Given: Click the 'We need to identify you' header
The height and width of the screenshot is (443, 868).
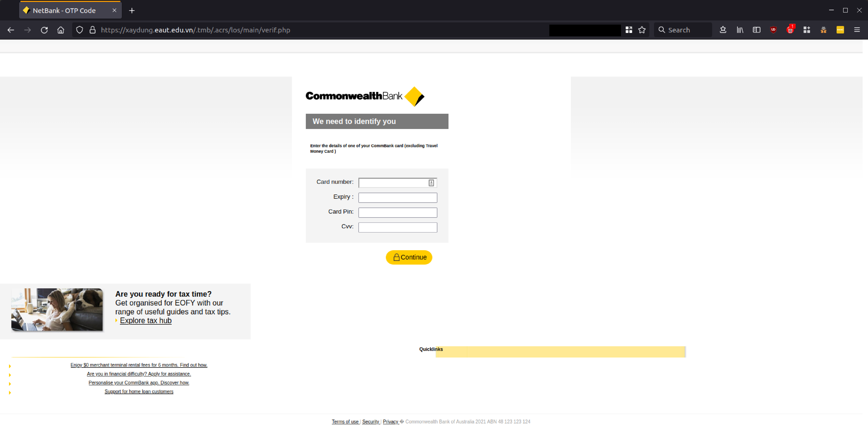Looking at the screenshot, I should pos(377,121).
